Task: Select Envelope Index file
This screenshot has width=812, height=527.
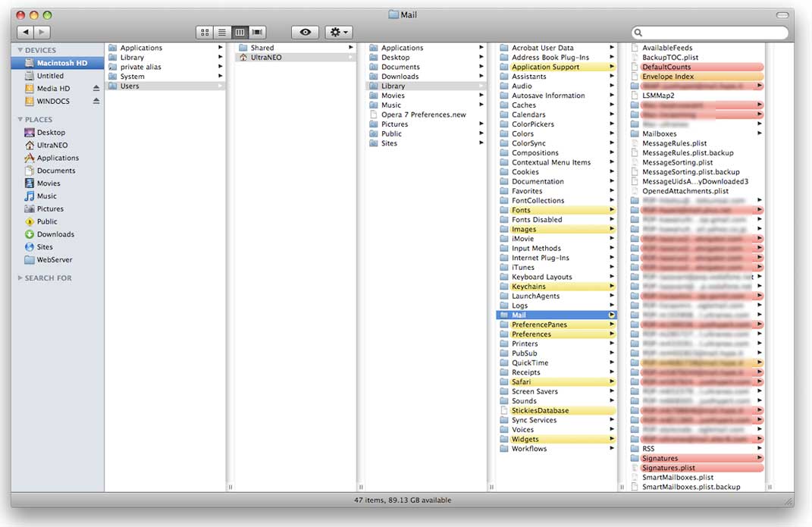Action: click(697, 77)
